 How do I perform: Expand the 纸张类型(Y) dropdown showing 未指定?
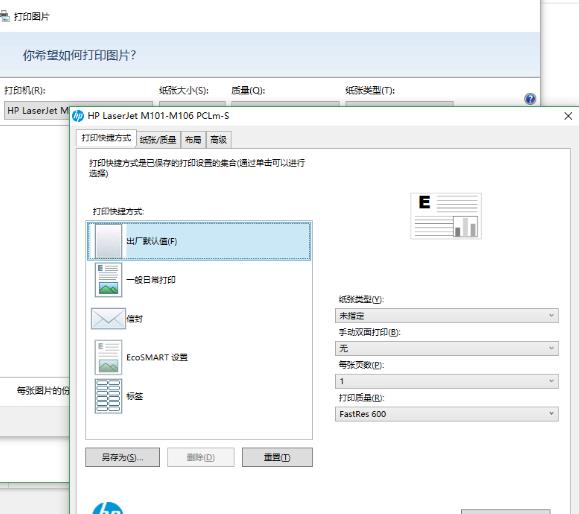pos(447,316)
